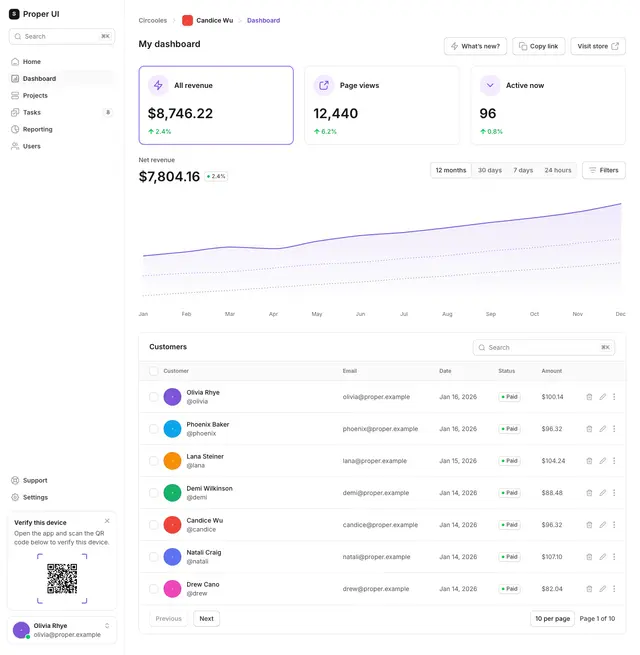Click the What's new? button

475,46
